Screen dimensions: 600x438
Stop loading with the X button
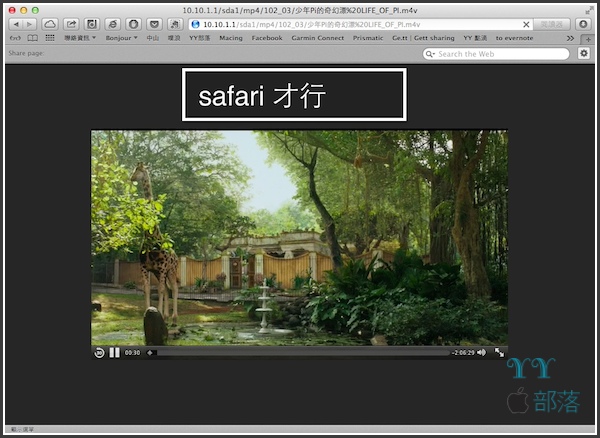click(526, 24)
